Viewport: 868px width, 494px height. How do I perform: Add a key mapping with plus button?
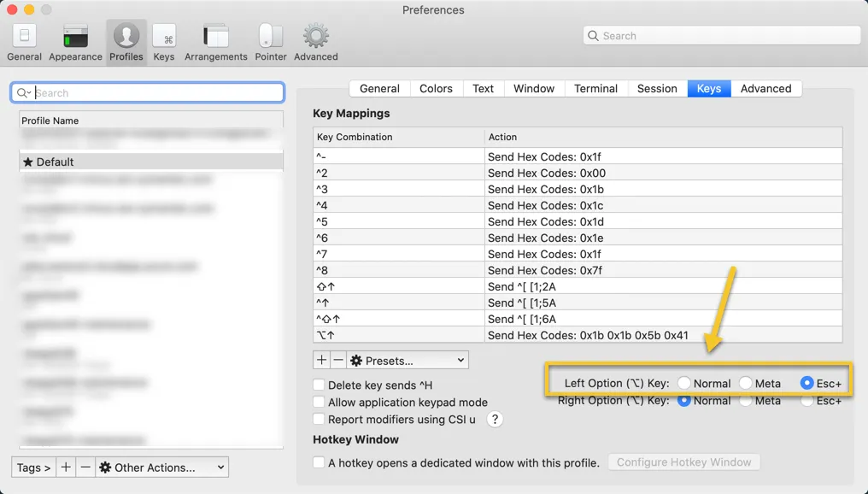coord(322,361)
